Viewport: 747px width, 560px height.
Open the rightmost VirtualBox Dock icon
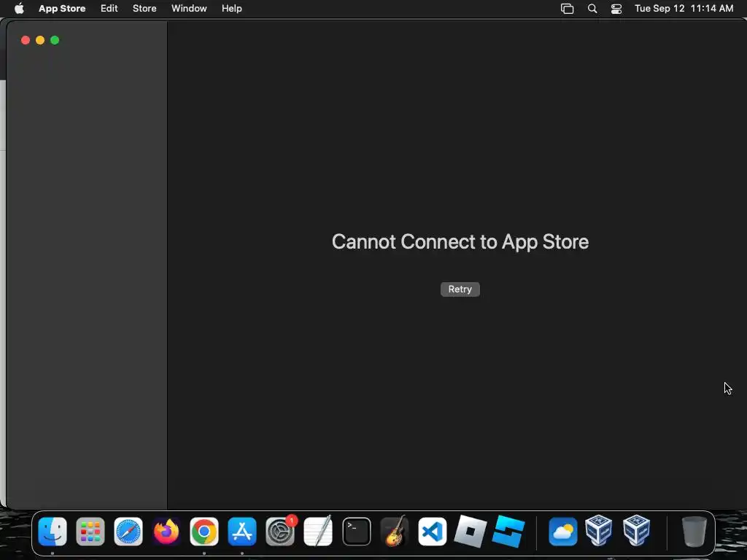(x=636, y=530)
